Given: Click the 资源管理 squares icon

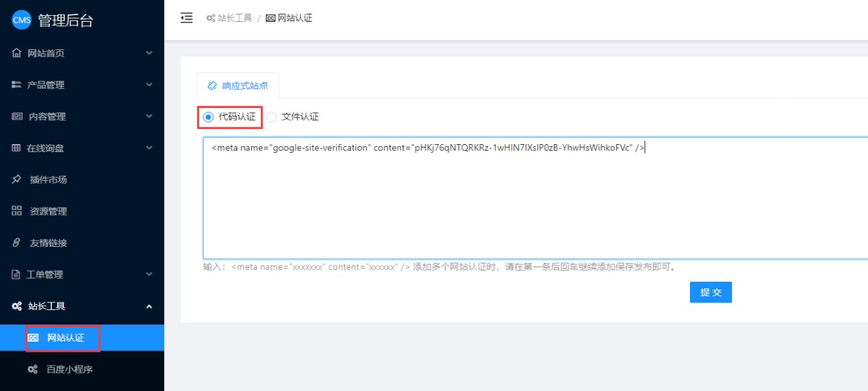Looking at the screenshot, I should coord(17,211).
